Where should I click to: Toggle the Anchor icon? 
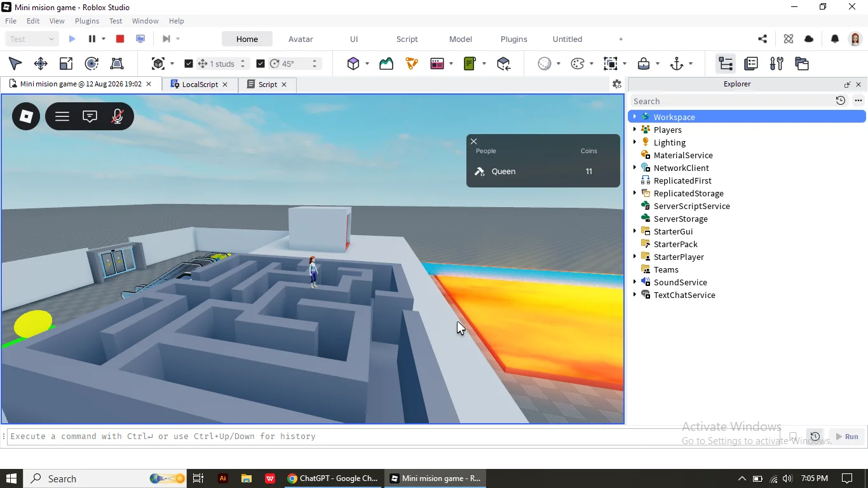coord(677,64)
